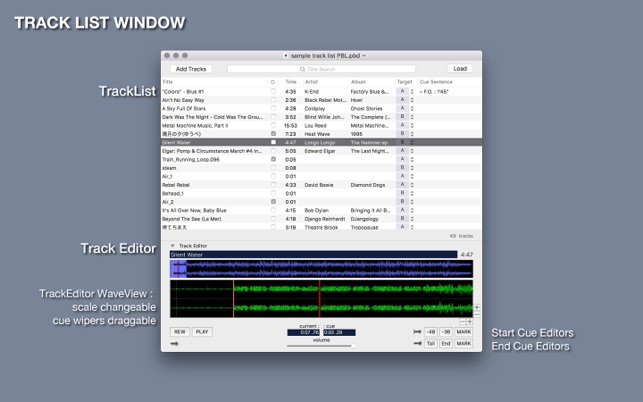Click horizontal zoom plus below waveform
This screenshot has width=643, height=402.
coord(470,322)
